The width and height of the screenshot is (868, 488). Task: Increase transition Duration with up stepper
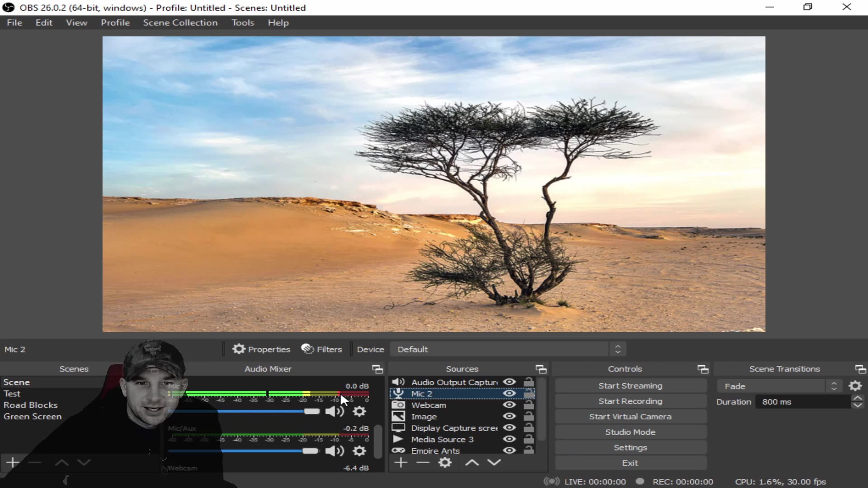[x=858, y=398]
